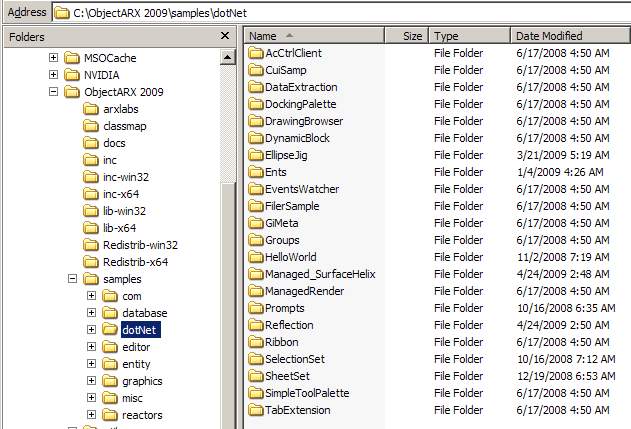Close the Folders pane
Screen dimensions: 631x429
[225, 36]
